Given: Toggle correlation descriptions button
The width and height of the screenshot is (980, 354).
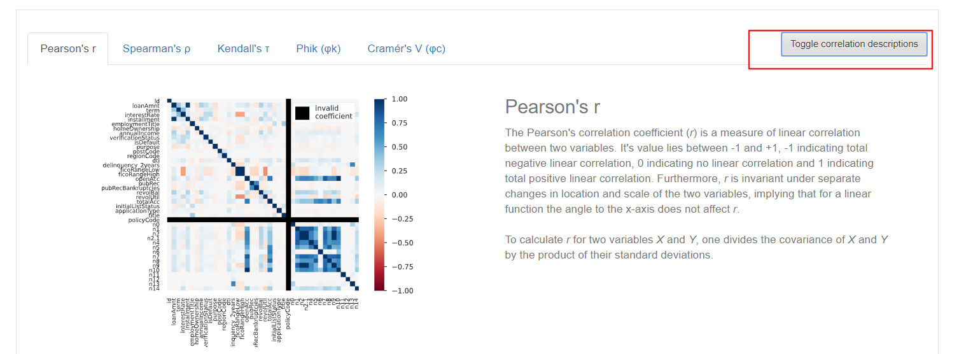Looking at the screenshot, I should 854,44.
